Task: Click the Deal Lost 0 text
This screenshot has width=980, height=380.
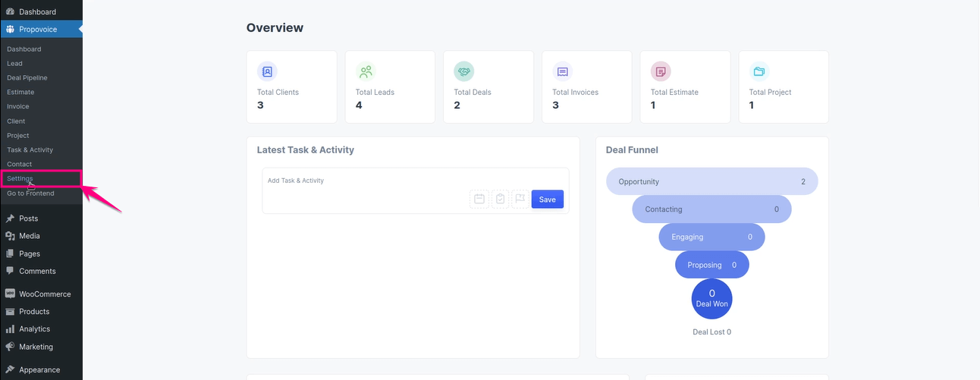Action: pyautogui.click(x=712, y=332)
